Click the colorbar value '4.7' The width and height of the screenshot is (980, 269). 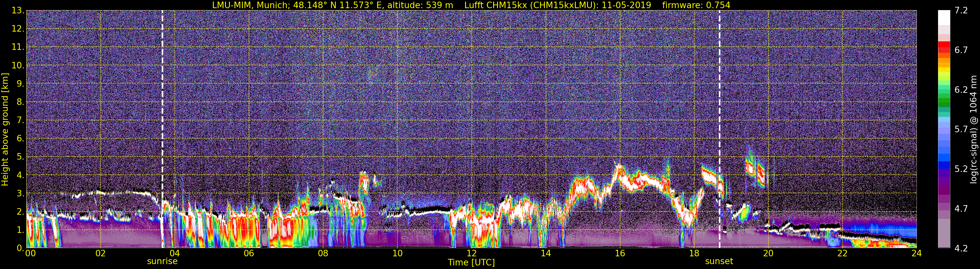(961, 209)
